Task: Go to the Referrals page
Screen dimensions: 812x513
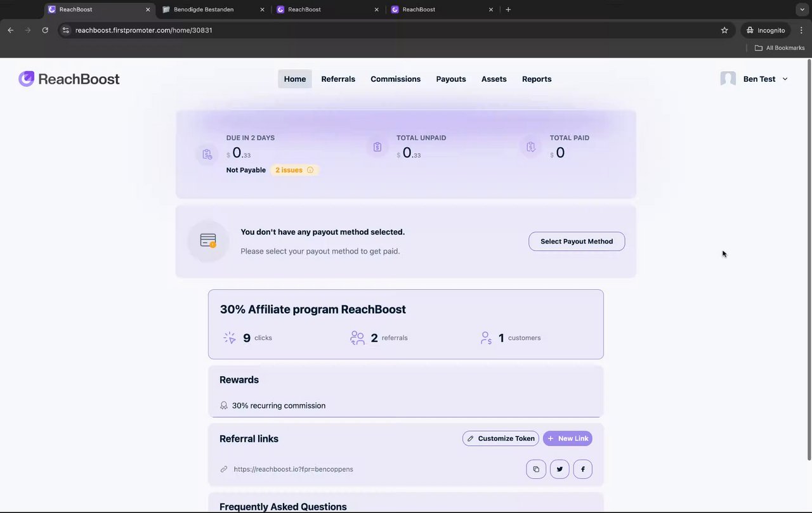Action: tap(338, 79)
